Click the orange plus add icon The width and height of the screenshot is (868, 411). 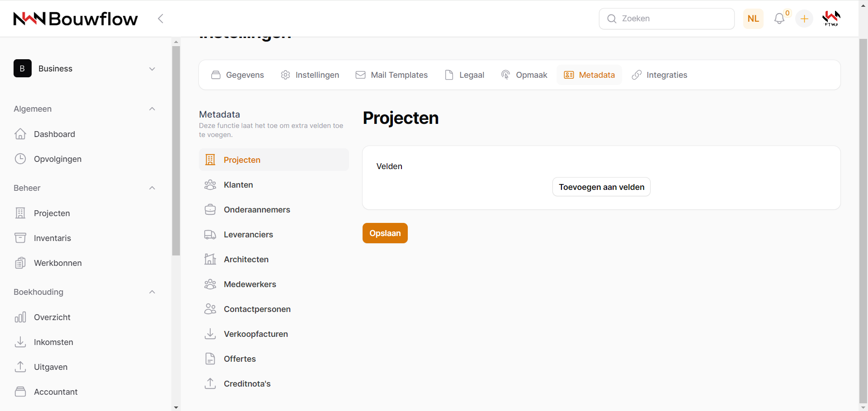(804, 19)
